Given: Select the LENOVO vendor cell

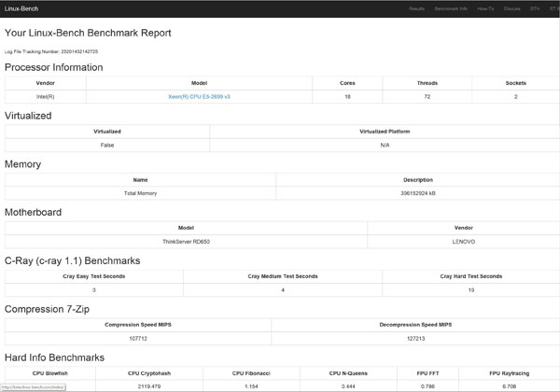Looking at the screenshot, I should click(464, 242).
